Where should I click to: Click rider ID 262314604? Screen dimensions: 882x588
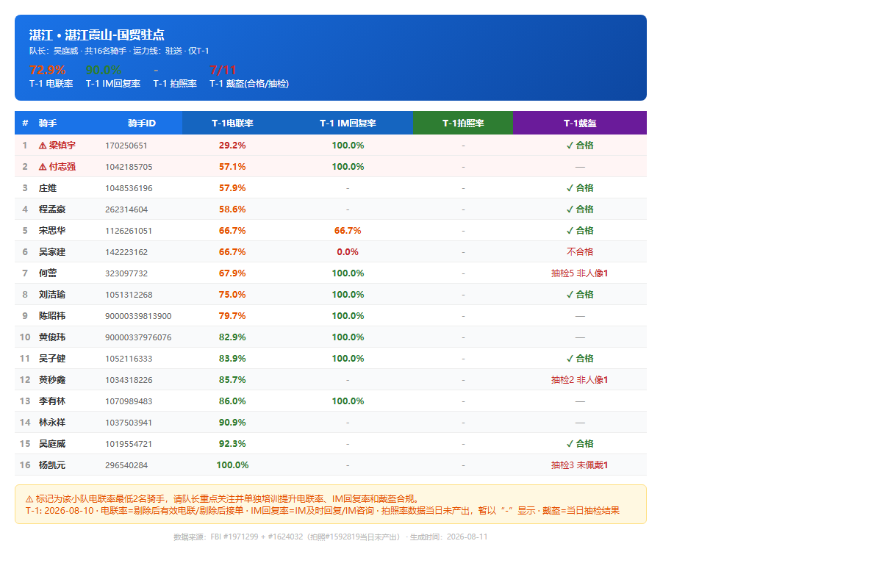pos(126,209)
